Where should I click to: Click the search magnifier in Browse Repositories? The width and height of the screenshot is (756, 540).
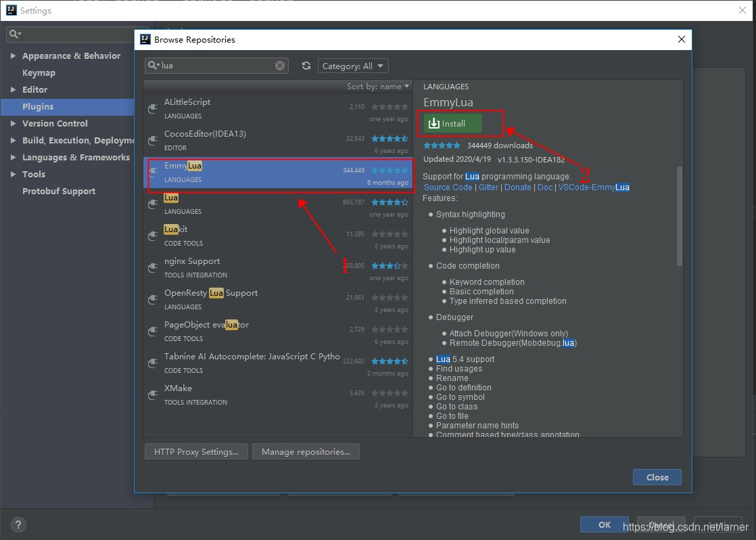coord(153,65)
